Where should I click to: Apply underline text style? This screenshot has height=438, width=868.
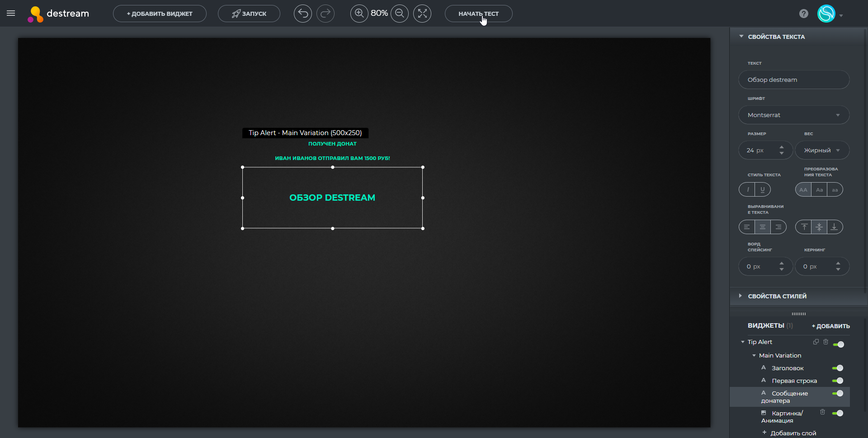[x=763, y=190]
